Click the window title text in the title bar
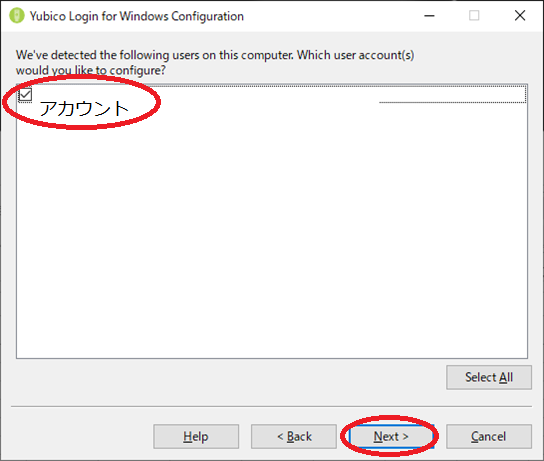544x461 pixels. (x=137, y=16)
